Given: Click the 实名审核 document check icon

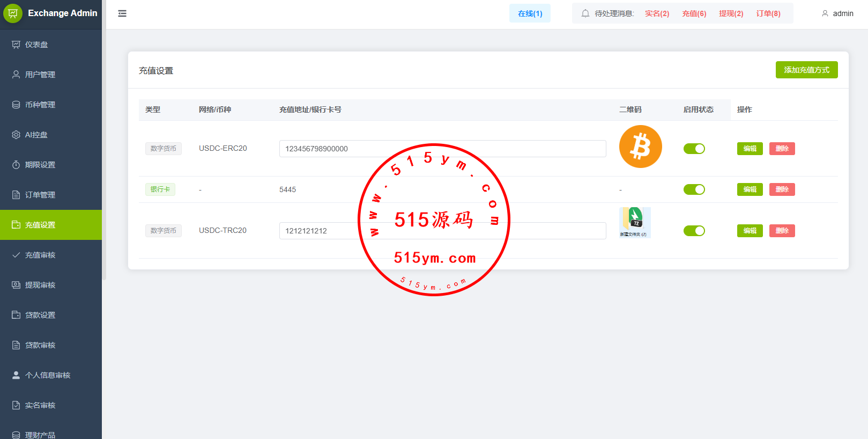Looking at the screenshot, I should [x=16, y=405].
